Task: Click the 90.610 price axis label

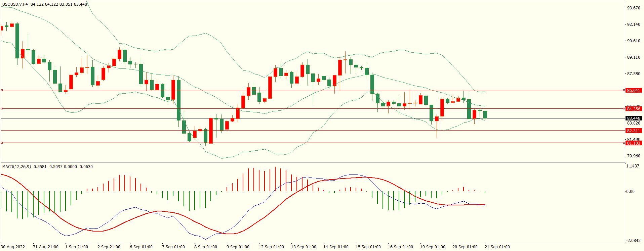Action: pos(634,41)
